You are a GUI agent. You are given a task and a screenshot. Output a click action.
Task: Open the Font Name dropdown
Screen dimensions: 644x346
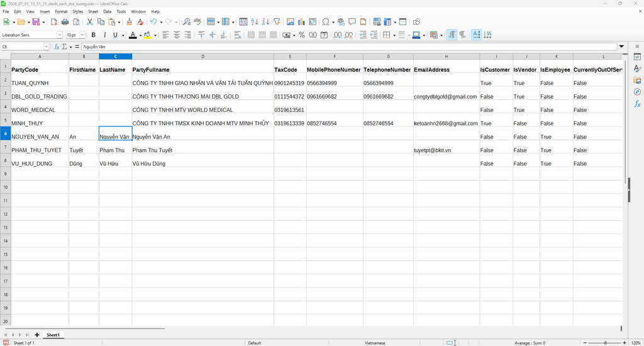pyautogui.click(x=60, y=35)
